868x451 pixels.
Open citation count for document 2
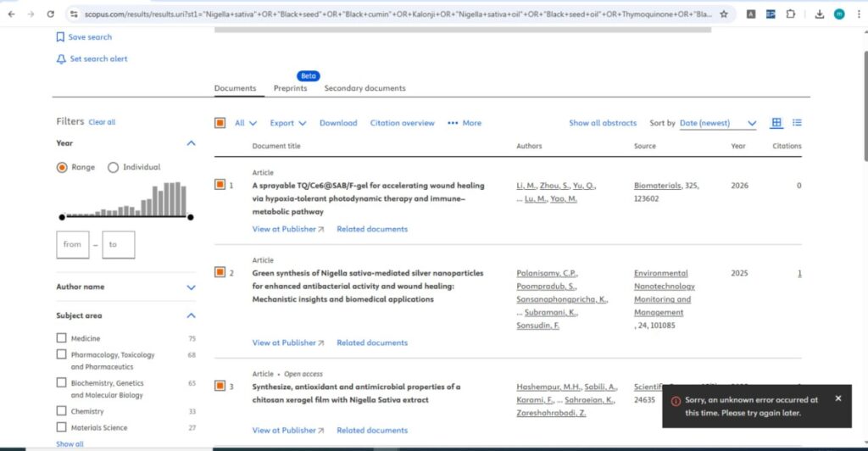(799, 273)
